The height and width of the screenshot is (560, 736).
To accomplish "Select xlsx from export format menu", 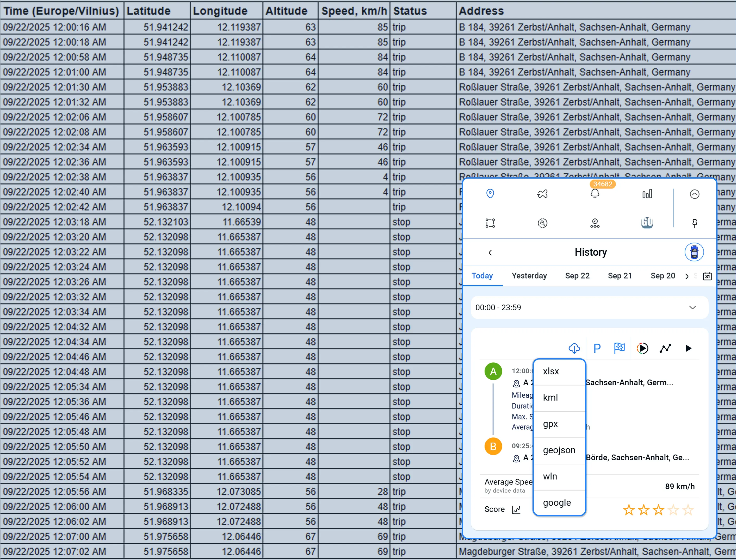I will pos(551,371).
